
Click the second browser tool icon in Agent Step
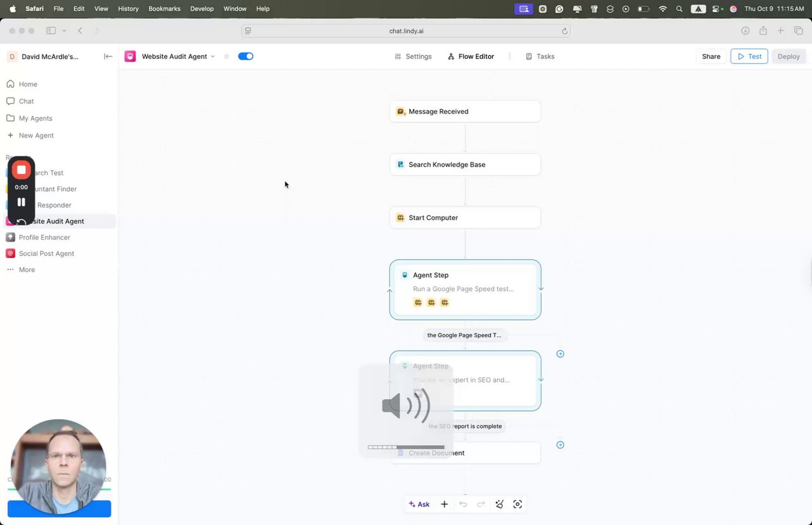(x=431, y=302)
